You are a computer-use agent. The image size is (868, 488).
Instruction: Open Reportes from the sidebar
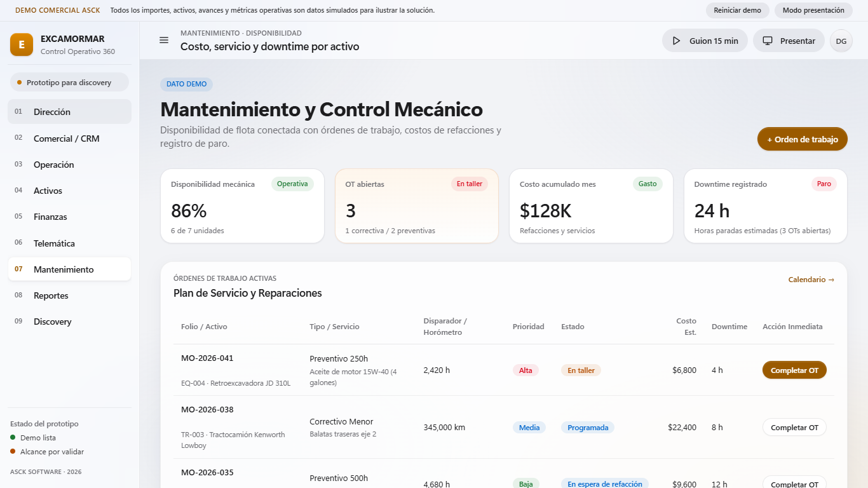coord(69,295)
